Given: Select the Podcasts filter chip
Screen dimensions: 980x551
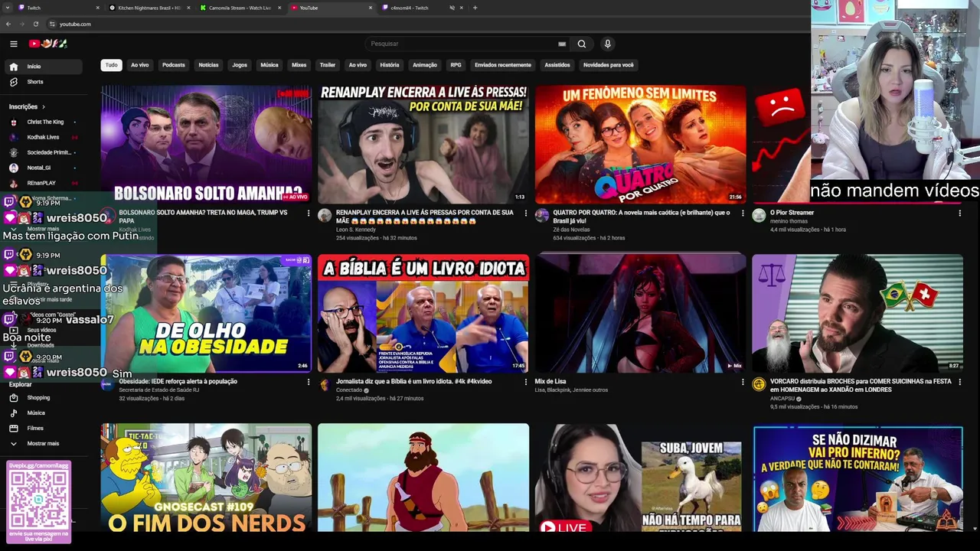Looking at the screenshot, I should click(x=174, y=65).
